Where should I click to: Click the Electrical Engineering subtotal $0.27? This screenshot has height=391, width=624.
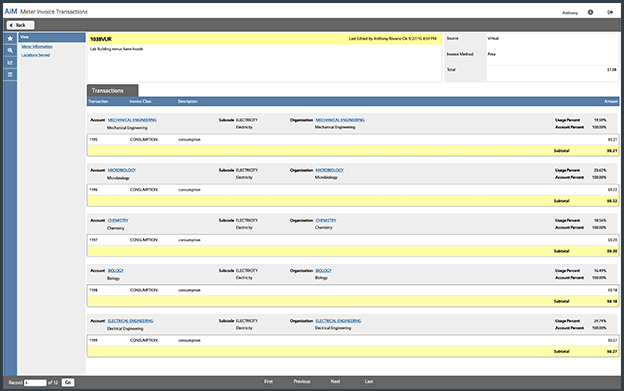pyautogui.click(x=612, y=352)
